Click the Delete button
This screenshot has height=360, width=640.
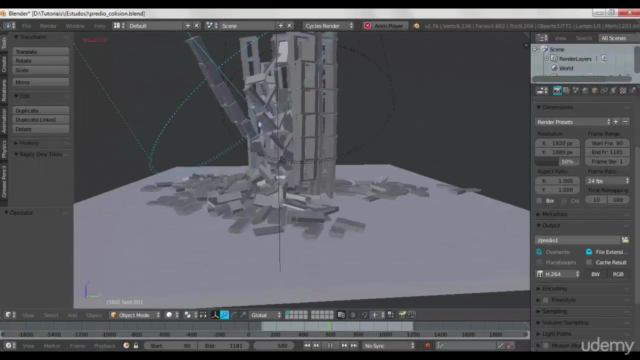pyautogui.click(x=41, y=129)
